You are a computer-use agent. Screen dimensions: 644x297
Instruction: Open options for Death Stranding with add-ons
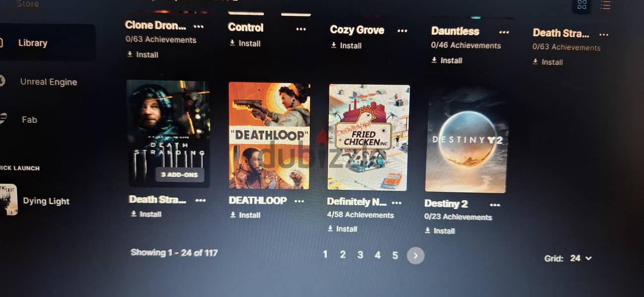pos(200,200)
